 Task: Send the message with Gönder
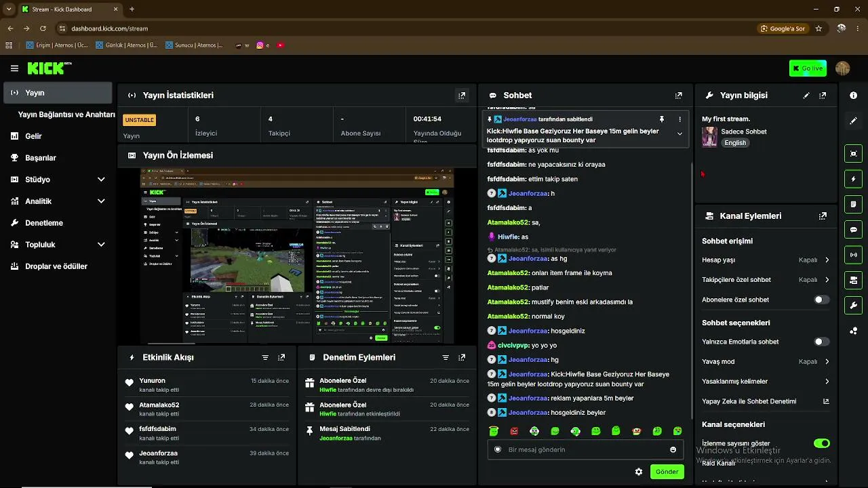coord(667,472)
